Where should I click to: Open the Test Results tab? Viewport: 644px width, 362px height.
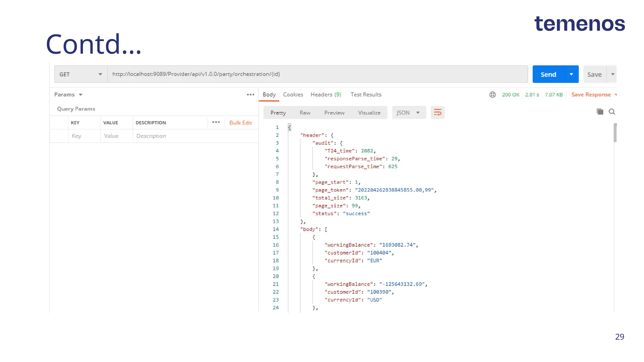click(366, 95)
